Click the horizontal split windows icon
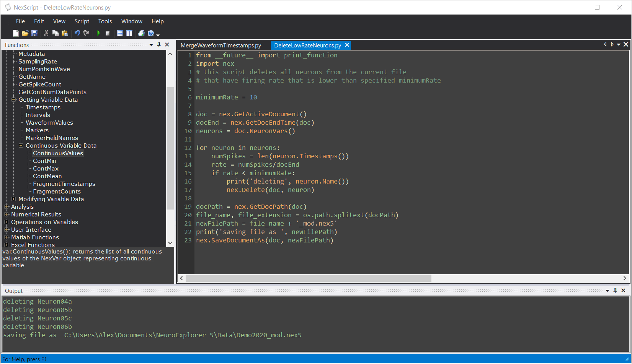This screenshot has height=364, width=632. click(120, 33)
